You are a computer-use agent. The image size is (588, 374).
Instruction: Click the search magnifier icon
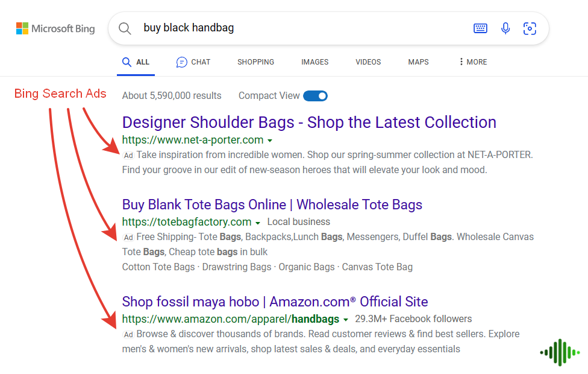125,28
